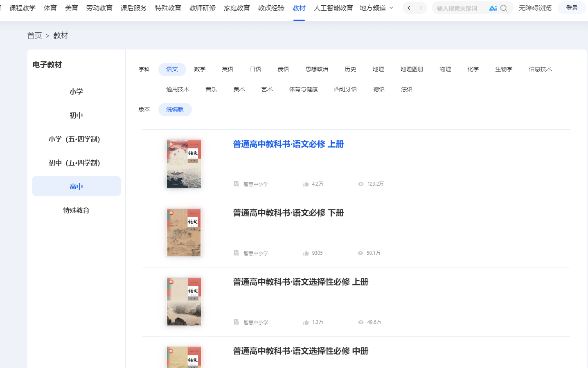Select 初中 in the sidebar
This screenshot has width=588, height=368.
[76, 115]
